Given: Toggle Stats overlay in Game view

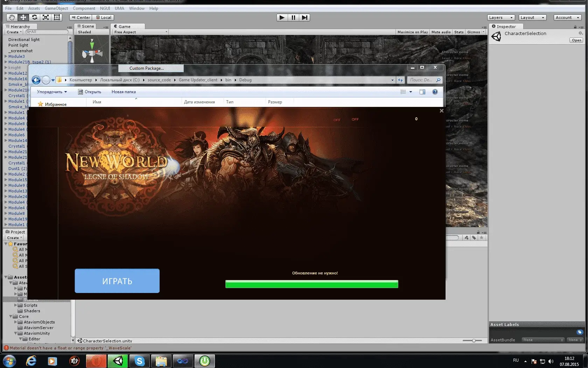Looking at the screenshot, I should pyautogui.click(x=459, y=32).
